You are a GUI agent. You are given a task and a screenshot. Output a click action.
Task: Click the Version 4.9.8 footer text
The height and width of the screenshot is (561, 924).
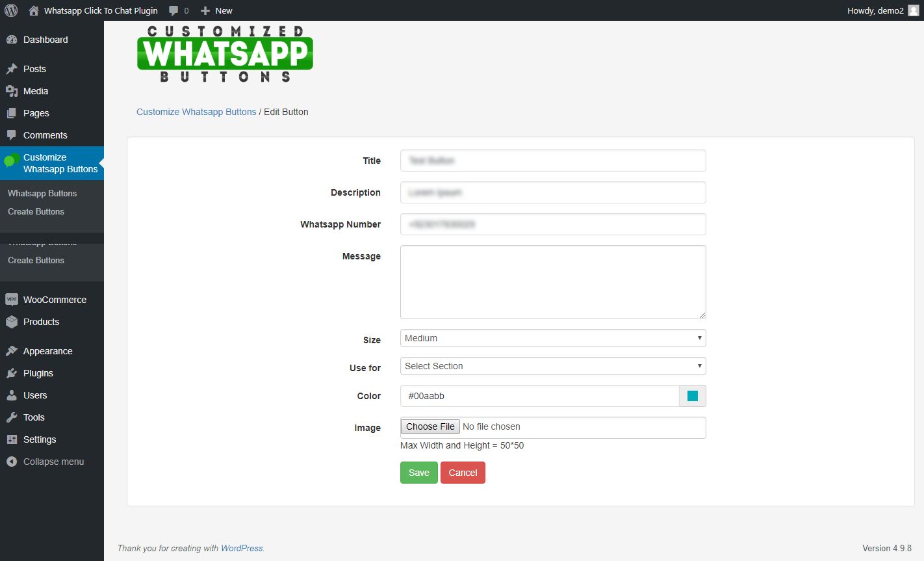click(x=887, y=548)
